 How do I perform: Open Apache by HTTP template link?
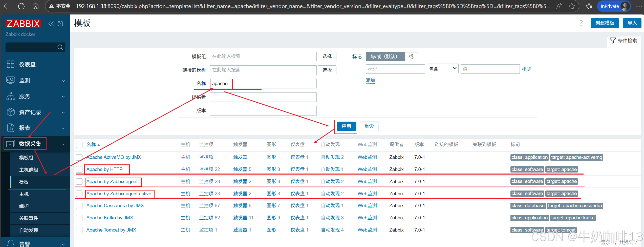pyautogui.click(x=104, y=169)
